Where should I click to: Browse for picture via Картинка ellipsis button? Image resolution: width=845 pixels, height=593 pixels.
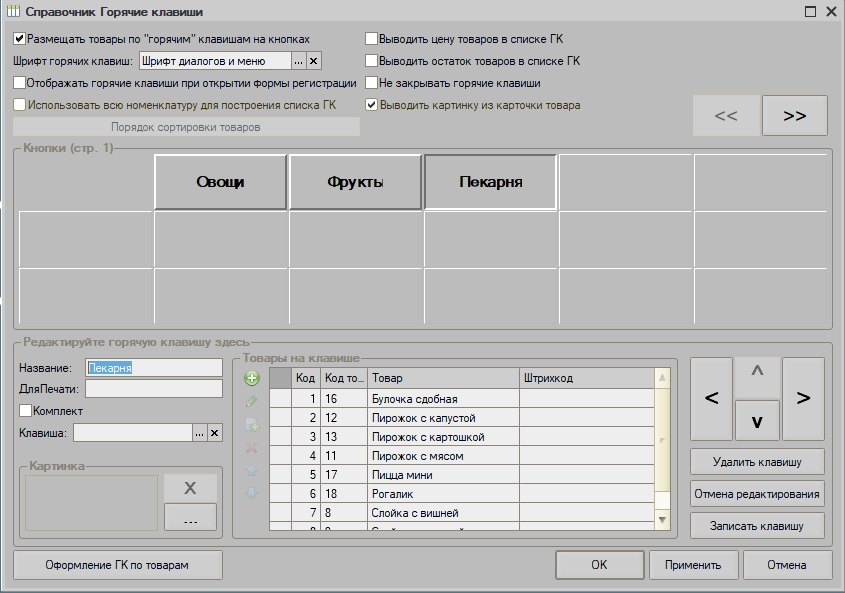point(190,518)
